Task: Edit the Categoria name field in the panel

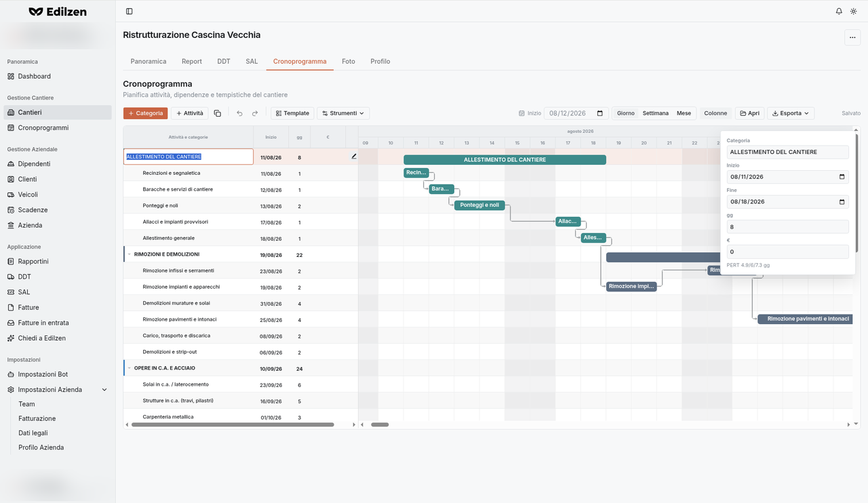Action: pyautogui.click(x=787, y=152)
